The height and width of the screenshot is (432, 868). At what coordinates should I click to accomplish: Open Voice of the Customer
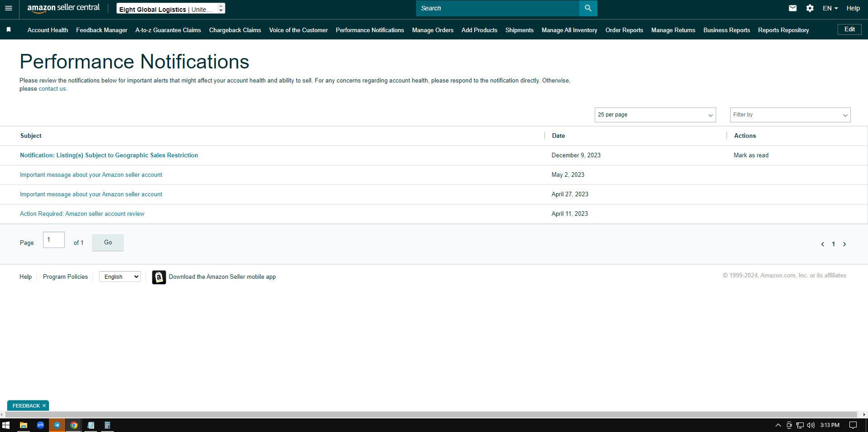[x=298, y=30]
